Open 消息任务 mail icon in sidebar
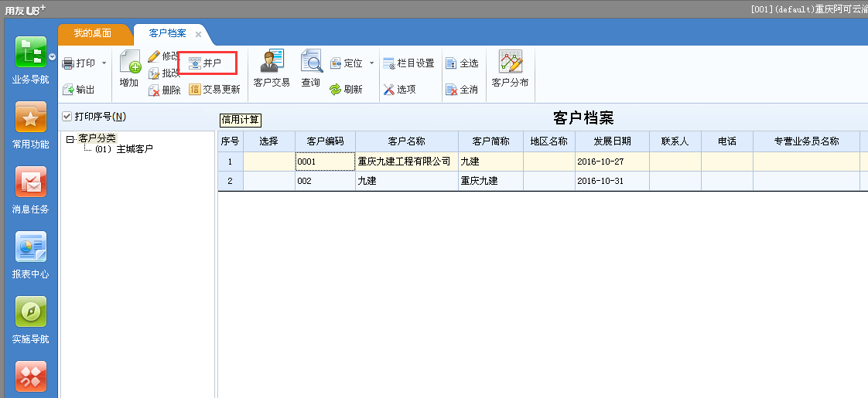The height and width of the screenshot is (398, 868). tap(31, 182)
